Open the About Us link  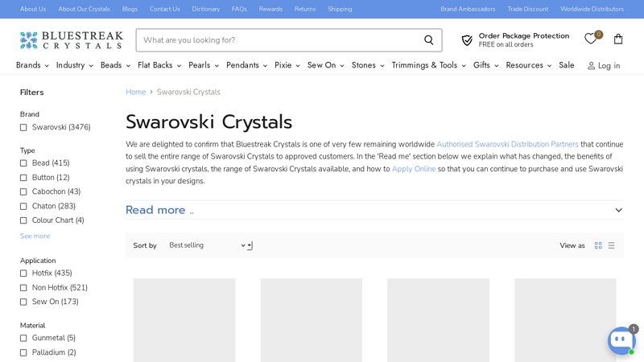pos(33,9)
